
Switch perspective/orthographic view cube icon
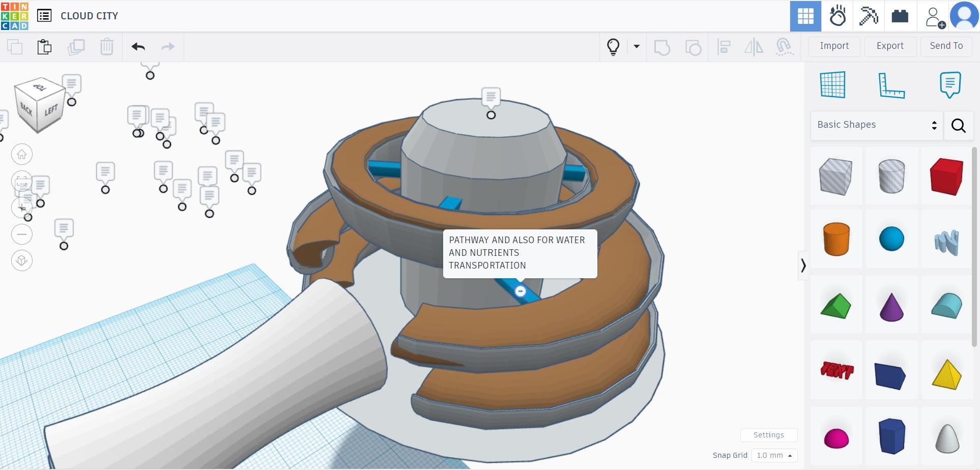22,261
